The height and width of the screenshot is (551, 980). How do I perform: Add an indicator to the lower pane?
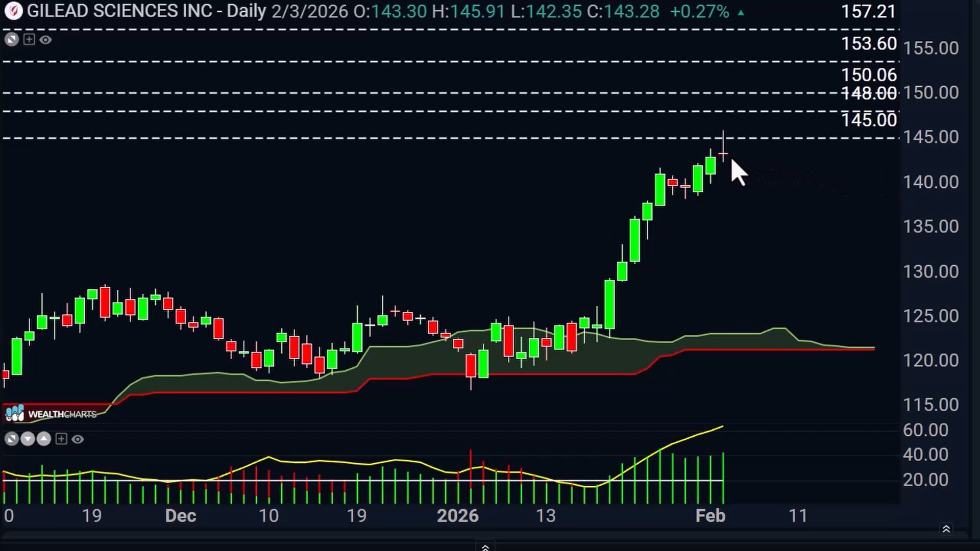point(61,439)
